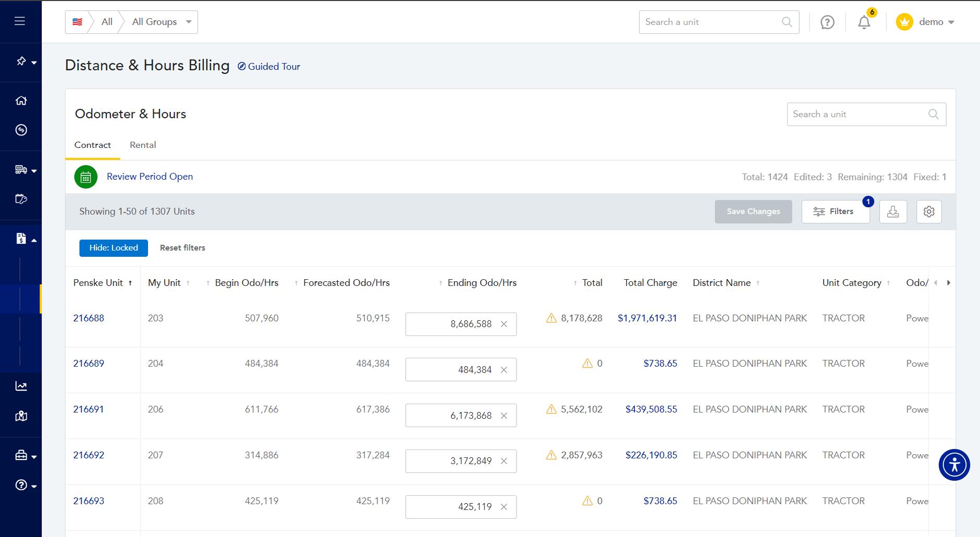
Task: Clear the ending odometer 3,172,849 value
Action: point(504,461)
